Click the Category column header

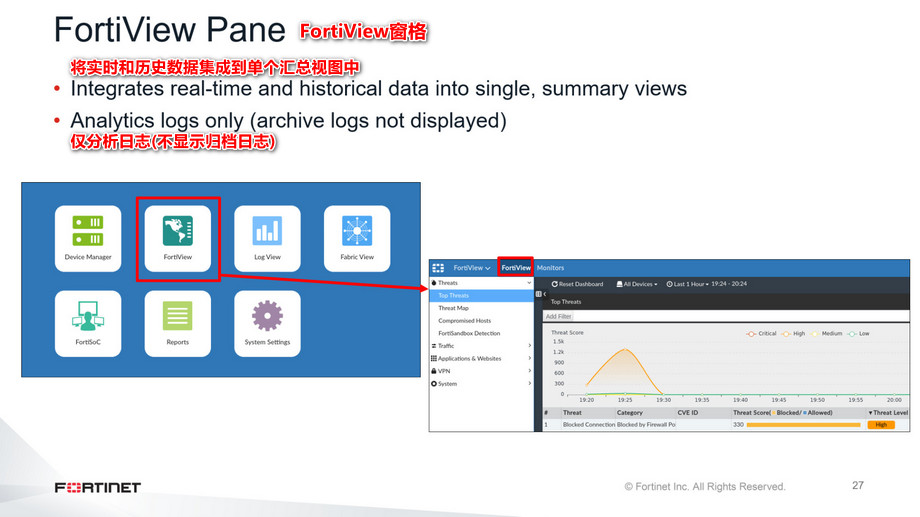[630, 413]
